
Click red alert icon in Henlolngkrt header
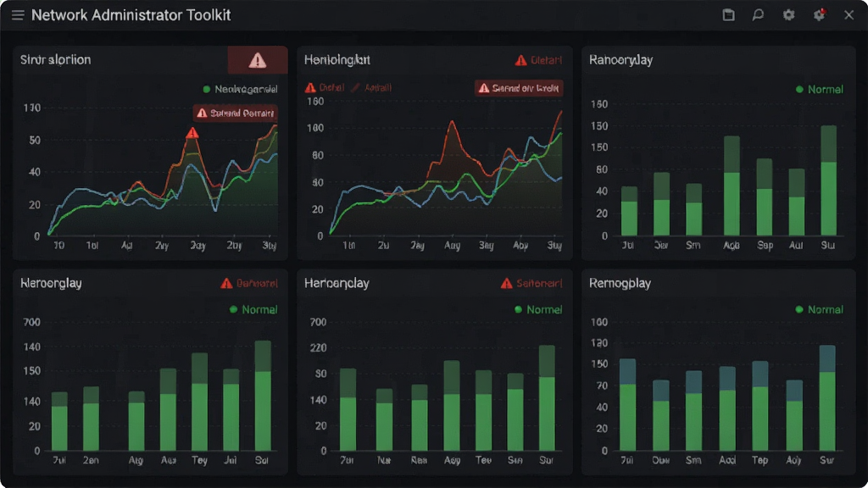coord(521,60)
